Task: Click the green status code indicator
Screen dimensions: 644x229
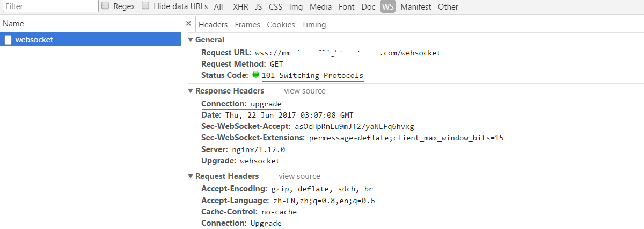Action: tap(256, 75)
